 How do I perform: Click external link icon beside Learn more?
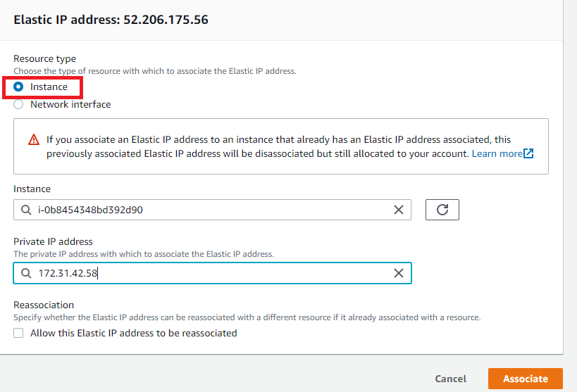[x=528, y=153]
